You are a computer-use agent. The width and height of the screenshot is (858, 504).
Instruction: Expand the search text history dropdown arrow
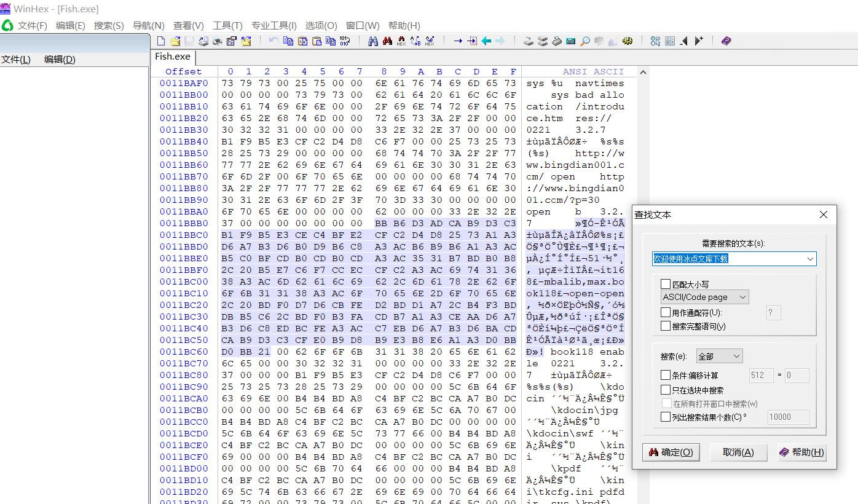click(x=810, y=259)
